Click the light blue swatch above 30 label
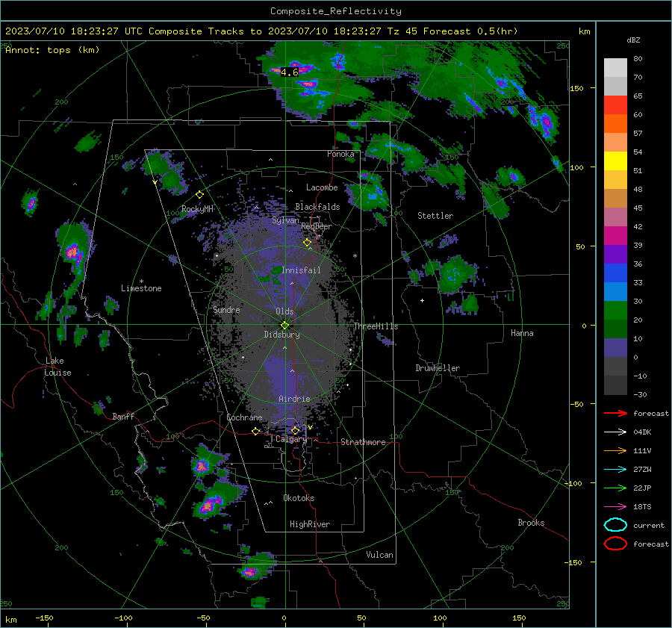This screenshot has width=672, height=628. [x=615, y=292]
